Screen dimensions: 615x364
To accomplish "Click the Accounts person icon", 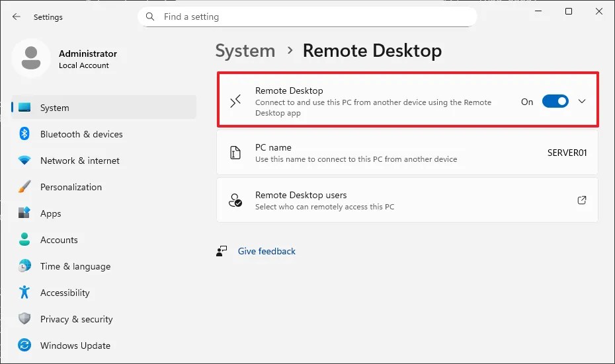I will pyautogui.click(x=24, y=239).
